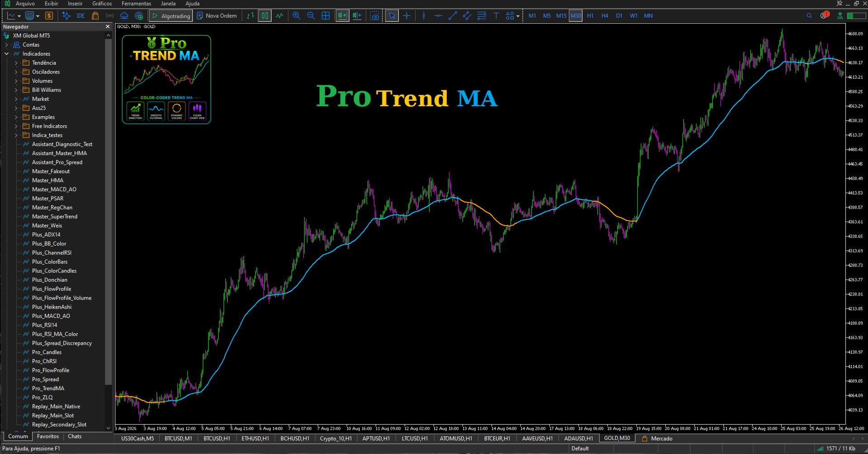The width and height of the screenshot is (868, 454).
Task: Collapse the Indicadores tree node
Action: coord(7,54)
